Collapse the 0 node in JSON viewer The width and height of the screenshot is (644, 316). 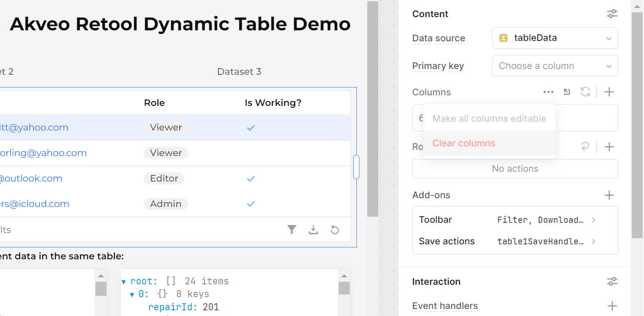click(x=132, y=294)
